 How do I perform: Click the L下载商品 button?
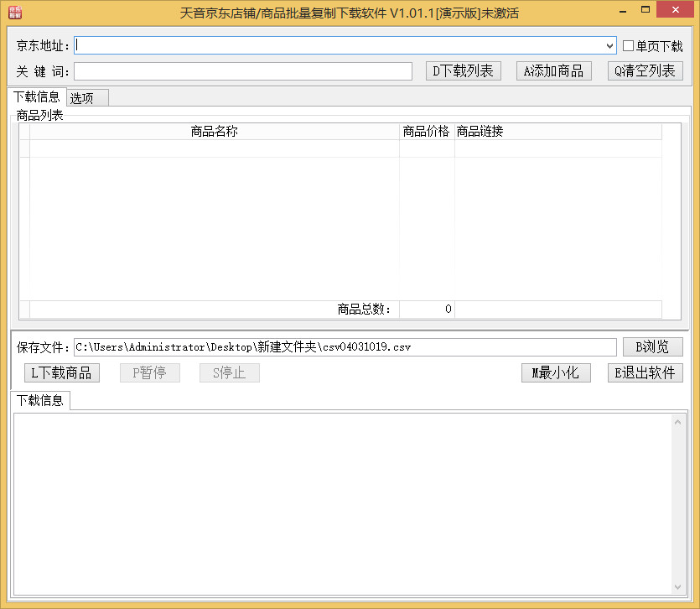[x=61, y=372]
